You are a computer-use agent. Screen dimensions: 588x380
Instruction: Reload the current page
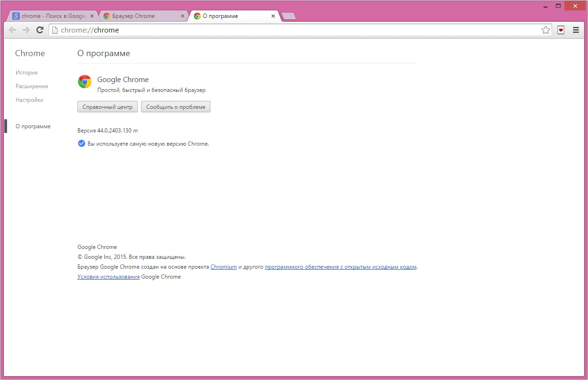pos(40,30)
